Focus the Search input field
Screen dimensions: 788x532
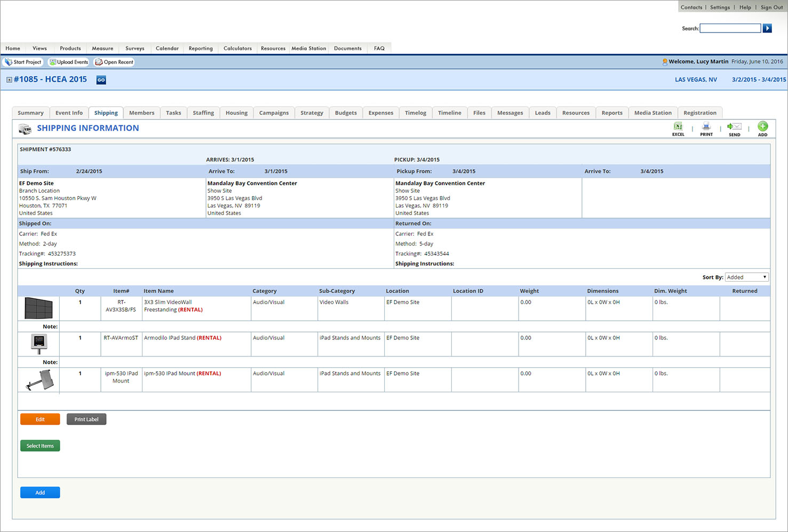coord(730,28)
